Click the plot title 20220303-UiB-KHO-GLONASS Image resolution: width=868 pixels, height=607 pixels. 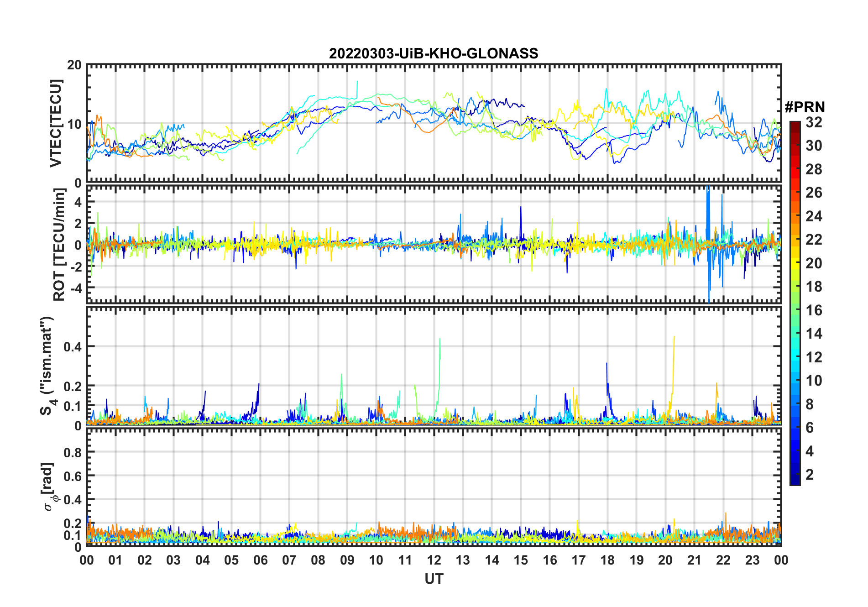[434, 54]
